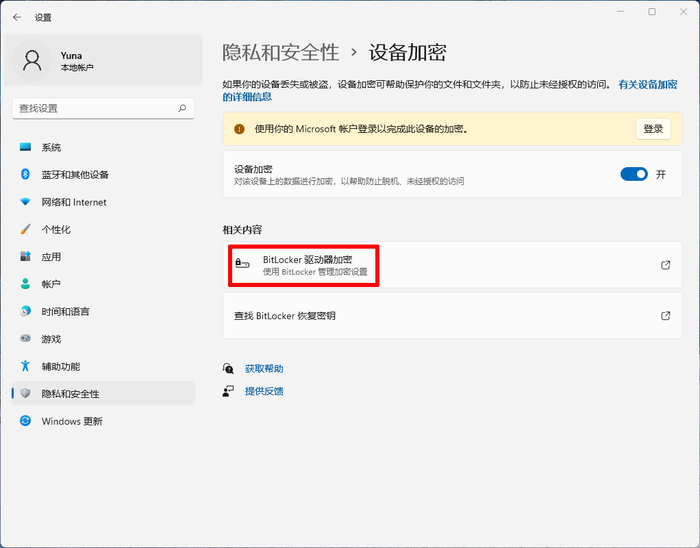Click the 帐户 person icon
The image size is (700, 548).
point(25,284)
